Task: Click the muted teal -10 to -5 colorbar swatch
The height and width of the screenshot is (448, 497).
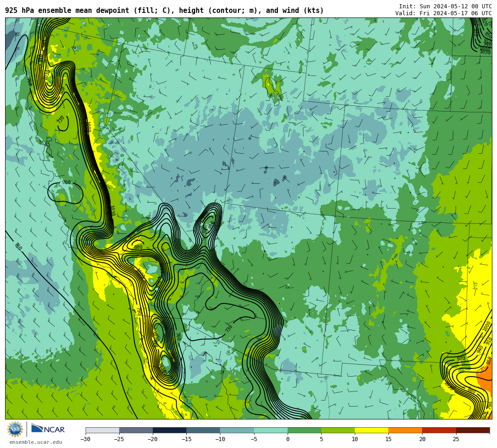Action: point(237,430)
